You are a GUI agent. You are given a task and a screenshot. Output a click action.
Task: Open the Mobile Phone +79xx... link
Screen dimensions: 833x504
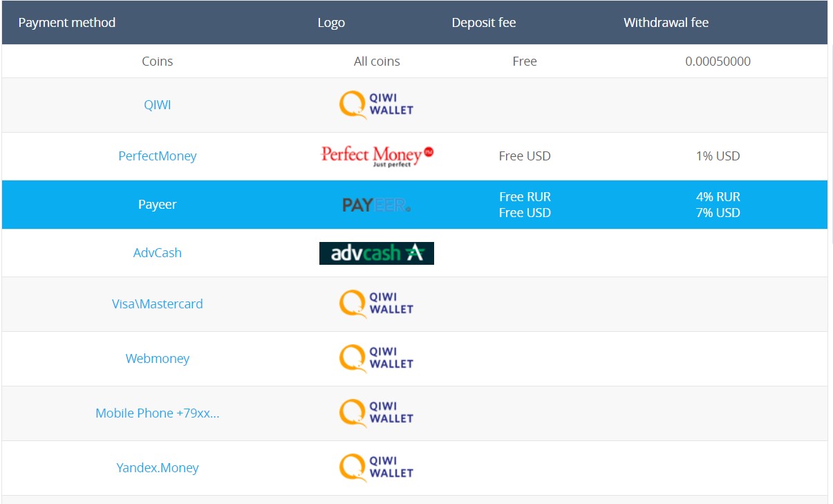pyautogui.click(x=158, y=413)
